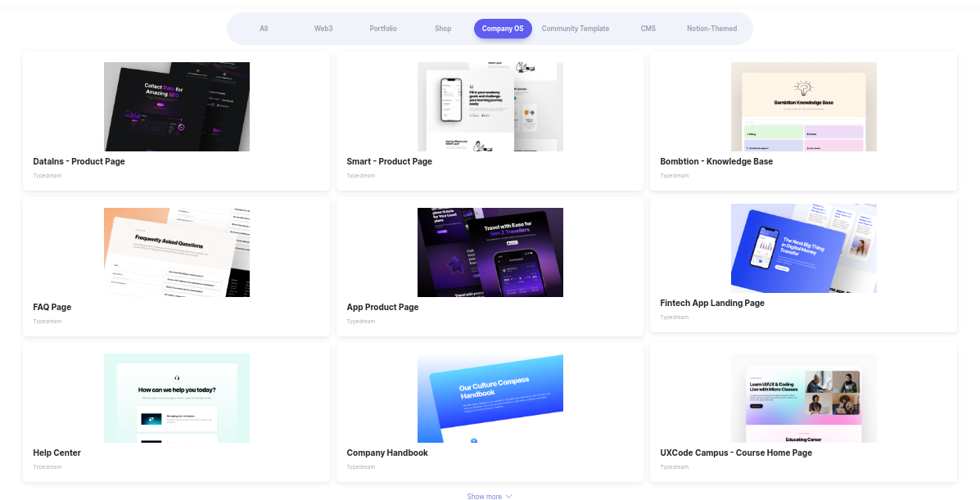Screen dimensions: 980x500
Task: Click Typedream author under DataIns card
Action: [47, 176]
